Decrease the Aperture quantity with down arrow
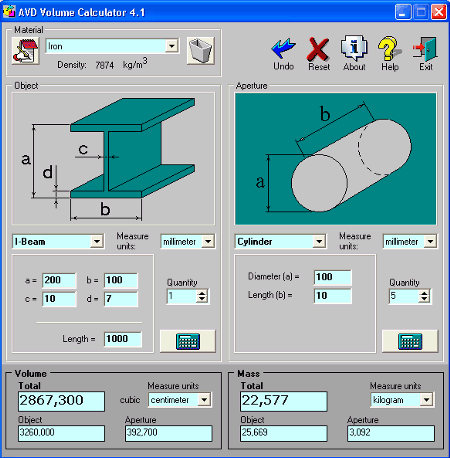450x458 pixels. point(424,299)
